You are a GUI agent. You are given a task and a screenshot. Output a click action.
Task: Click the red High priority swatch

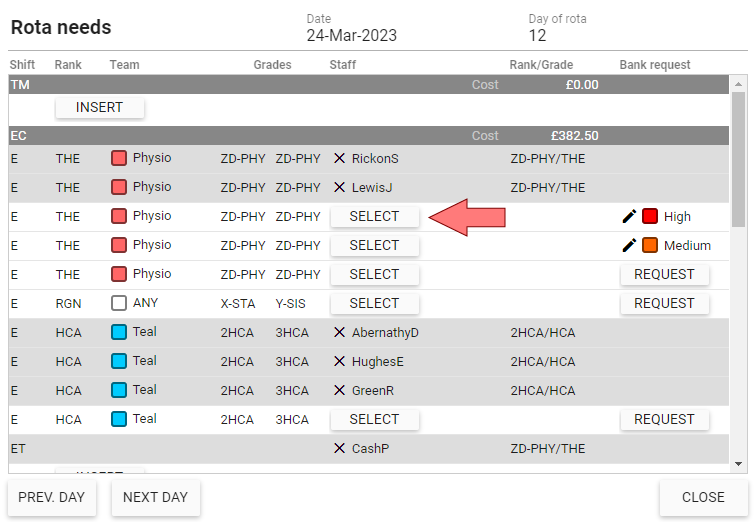pyautogui.click(x=650, y=216)
